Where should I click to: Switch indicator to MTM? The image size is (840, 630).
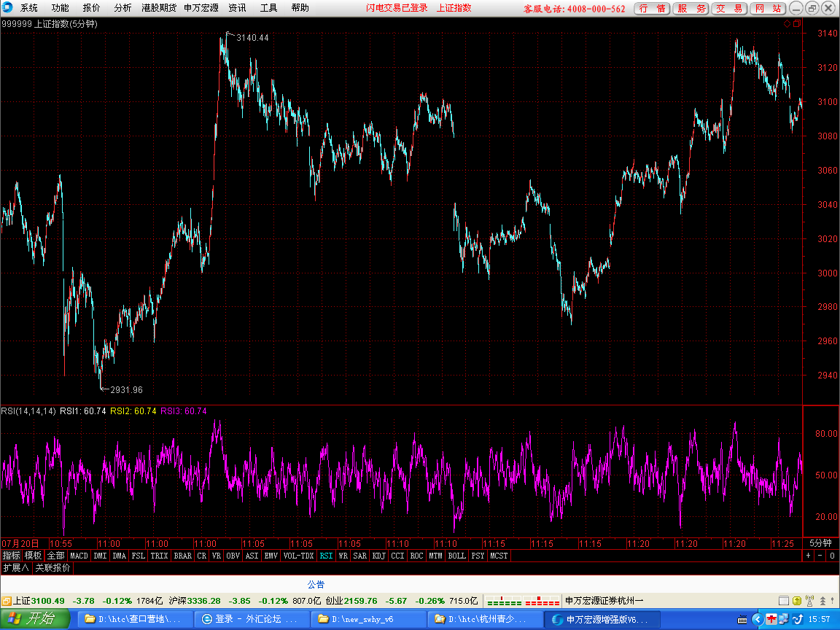click(x=435, y=556)
